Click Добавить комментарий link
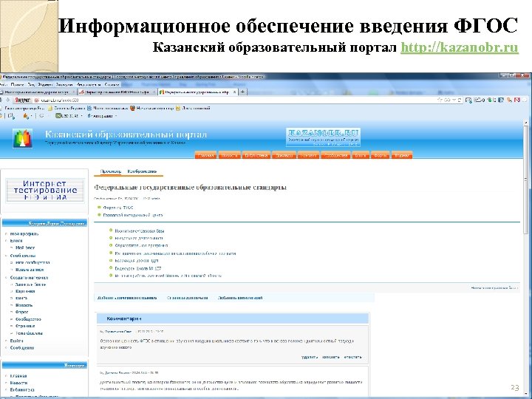Viewport: 532px width, 399px height. [x=240, y=298]
